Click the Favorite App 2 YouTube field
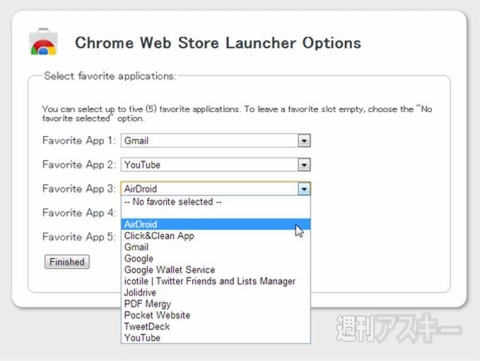The height and width of the screenshot is (361, 480). click(x=216, y=165)
